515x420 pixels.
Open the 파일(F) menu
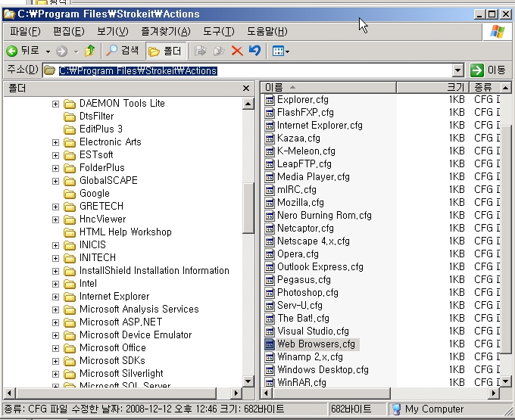25,32
